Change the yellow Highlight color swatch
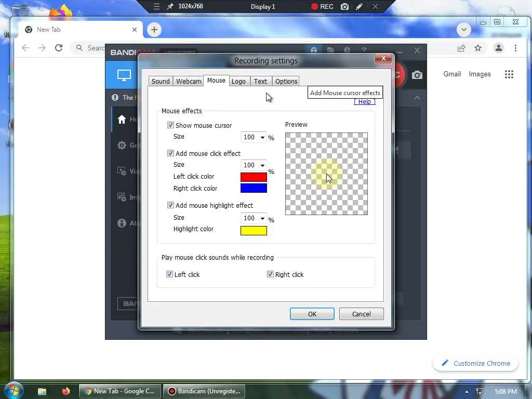This screenshot has height=399, width=532. (254, 231)
